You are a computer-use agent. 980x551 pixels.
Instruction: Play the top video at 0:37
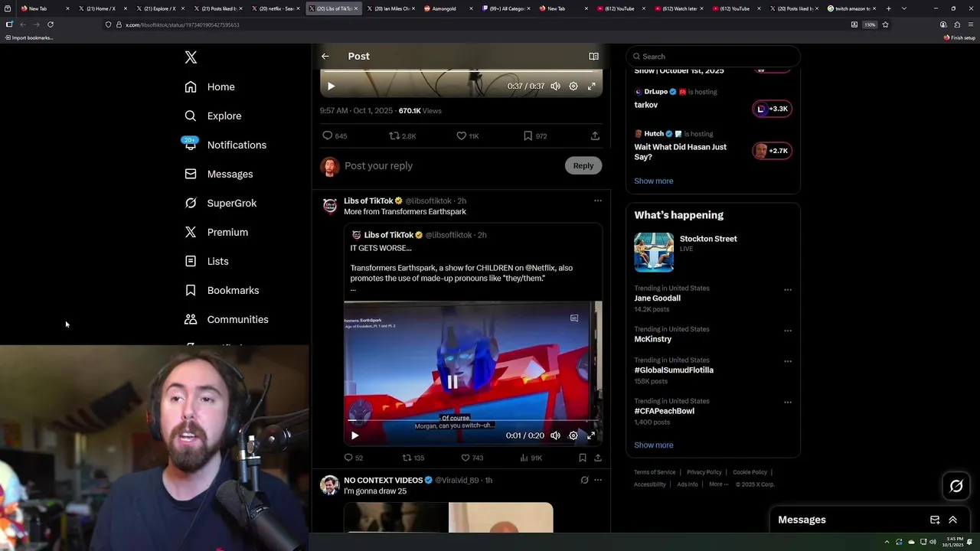click(x=331, y=86)
